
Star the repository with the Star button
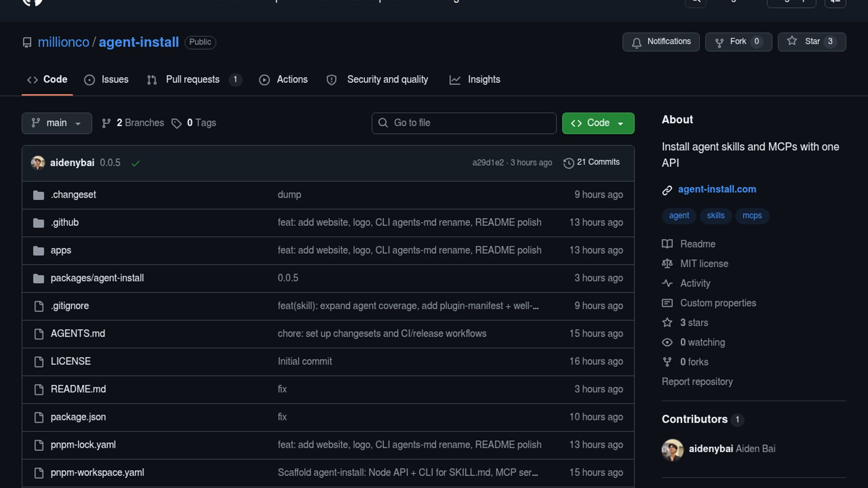pyautogui.click(x=812, y=42)
